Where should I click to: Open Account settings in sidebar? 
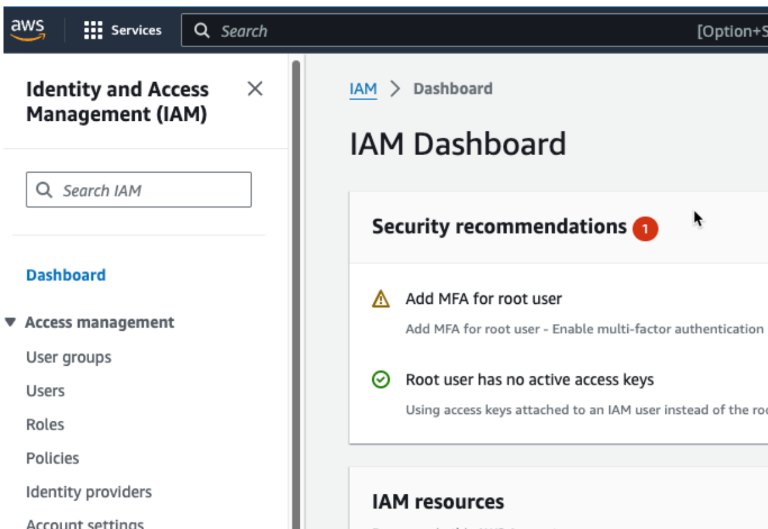(x=85, y=523)
